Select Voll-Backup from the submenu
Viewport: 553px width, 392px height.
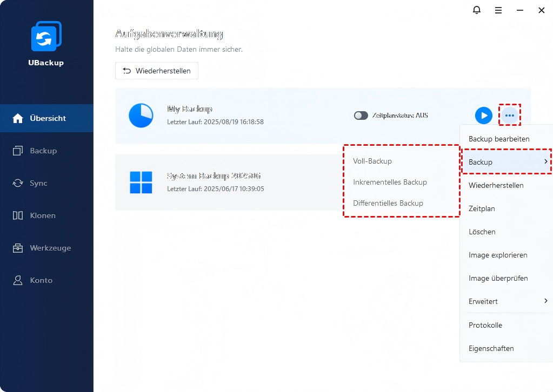(372, 161)
